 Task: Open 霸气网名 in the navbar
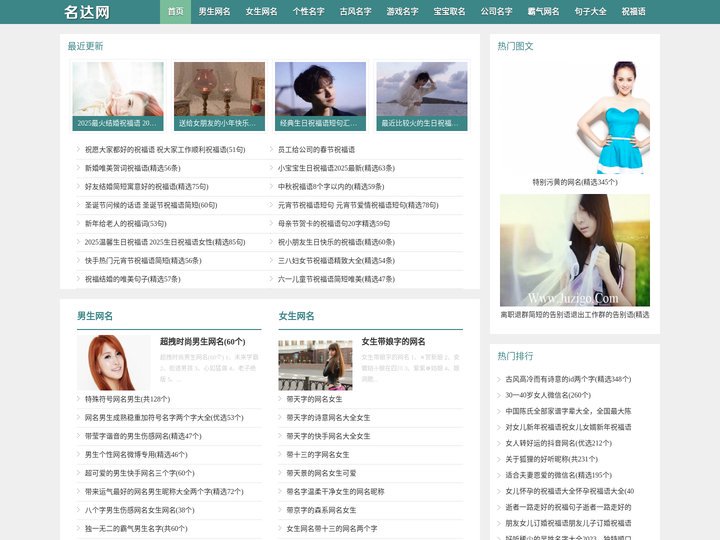(543, 11)
